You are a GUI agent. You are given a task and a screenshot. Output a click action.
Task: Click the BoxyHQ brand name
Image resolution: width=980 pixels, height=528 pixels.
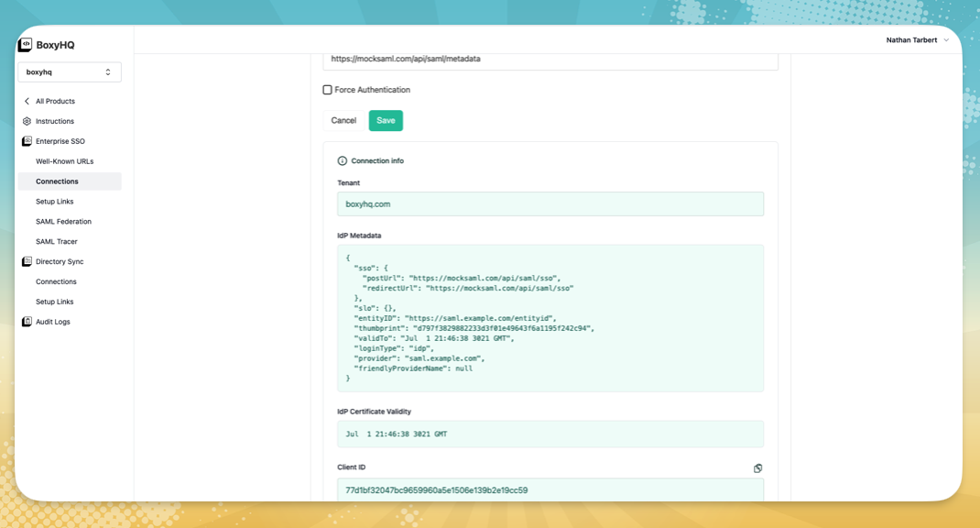coord(55,45)
